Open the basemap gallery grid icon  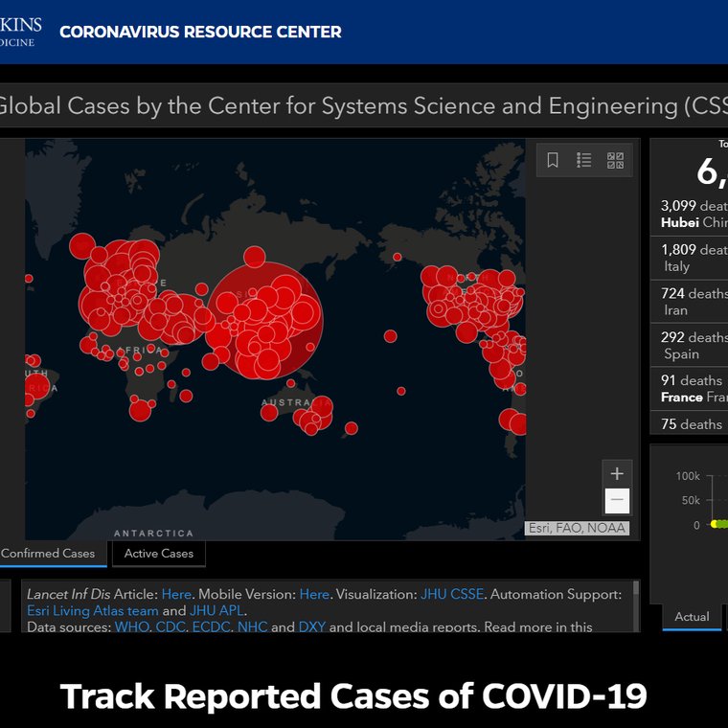[616, 160]
